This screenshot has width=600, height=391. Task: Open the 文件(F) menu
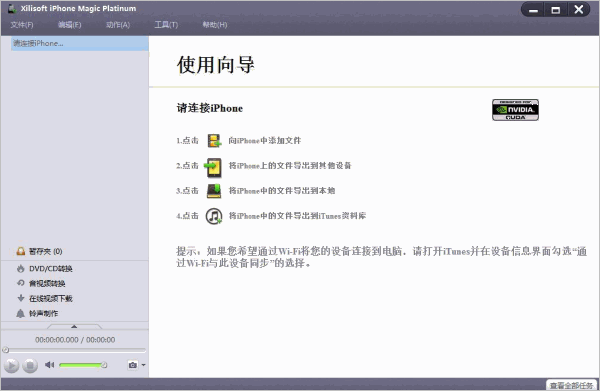click(22, 25)
